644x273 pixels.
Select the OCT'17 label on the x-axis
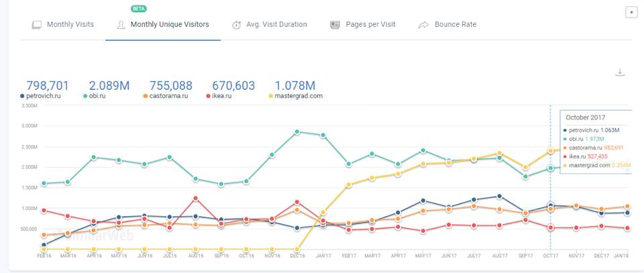pyautogui.click(x=550, y=256)
